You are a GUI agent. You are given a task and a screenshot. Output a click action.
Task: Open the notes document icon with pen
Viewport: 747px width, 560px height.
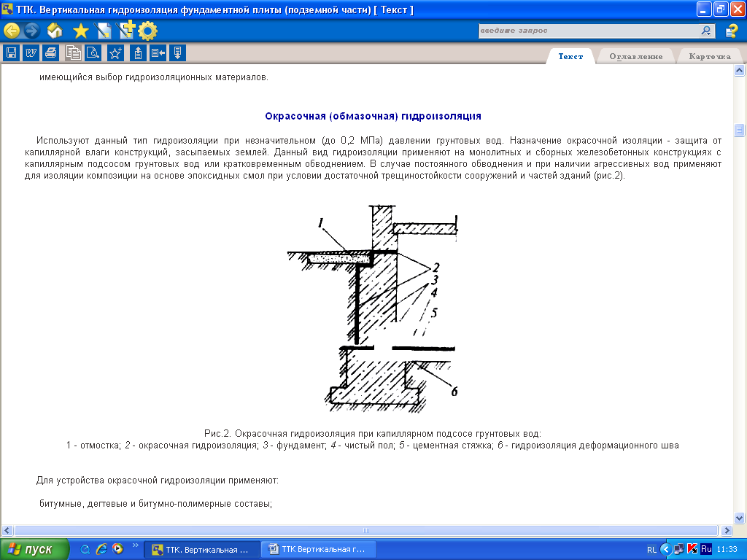click(103, 31)
